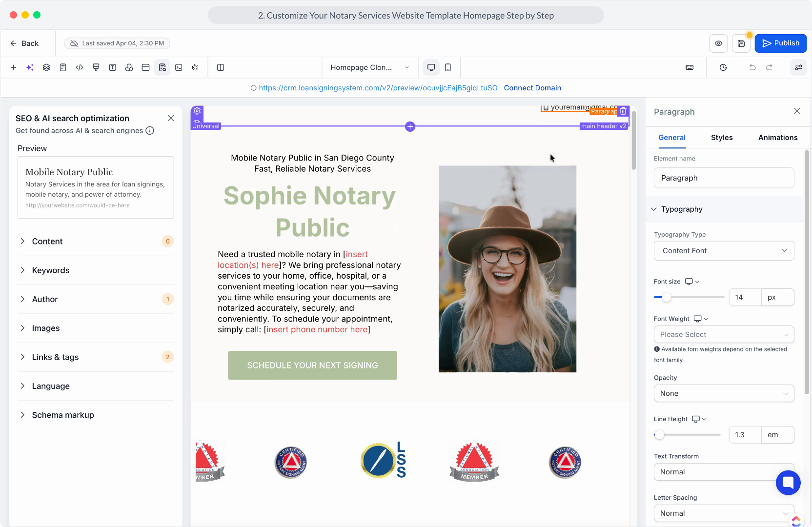Click the keyboard shortcuts icon

(690, 67)
